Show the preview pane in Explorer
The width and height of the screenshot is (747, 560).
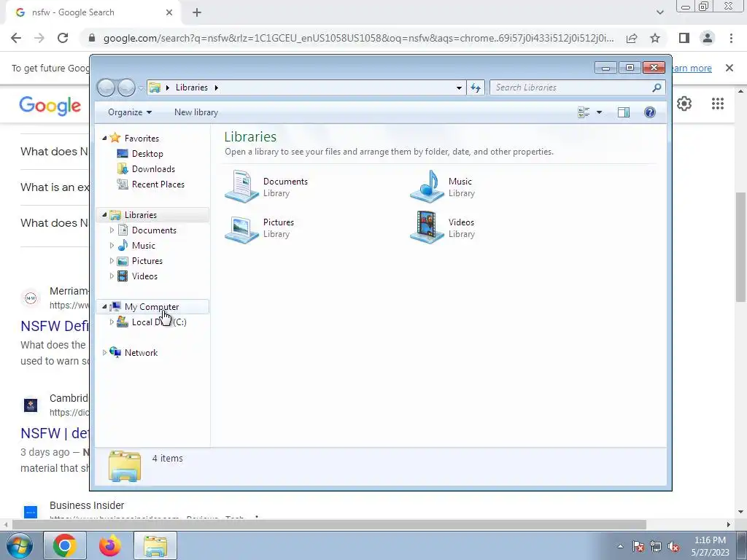[x=623, y=112]
